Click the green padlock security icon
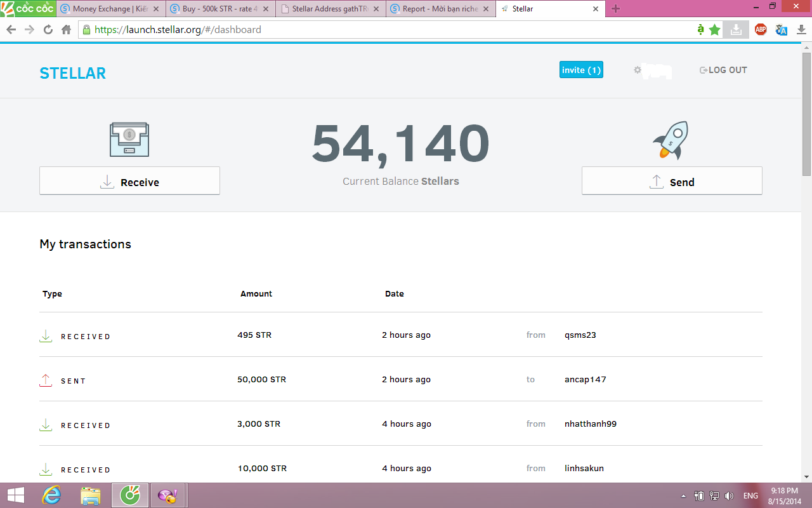Image resolution: width=812 pixels, height=508 pixels. (x=86, y=30)
